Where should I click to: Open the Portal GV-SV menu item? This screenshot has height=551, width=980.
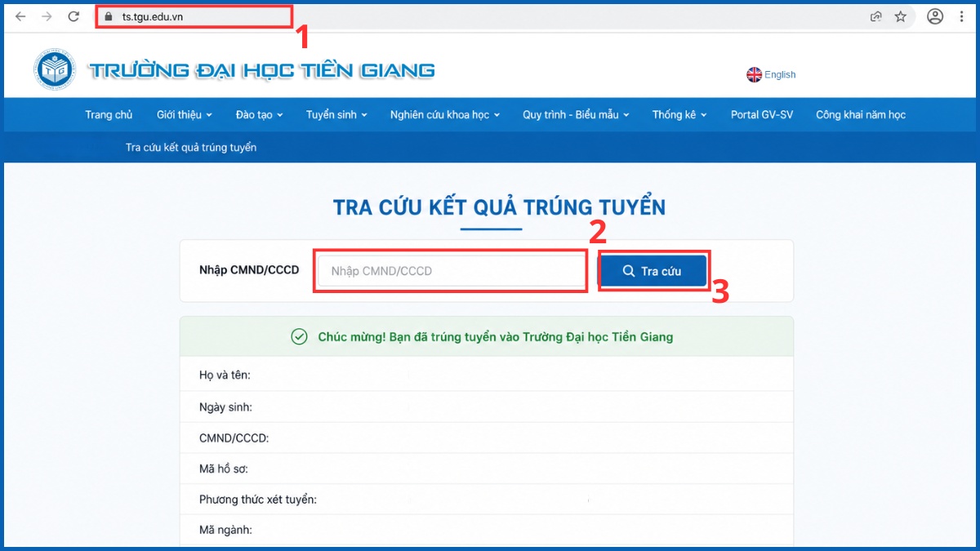762,114
